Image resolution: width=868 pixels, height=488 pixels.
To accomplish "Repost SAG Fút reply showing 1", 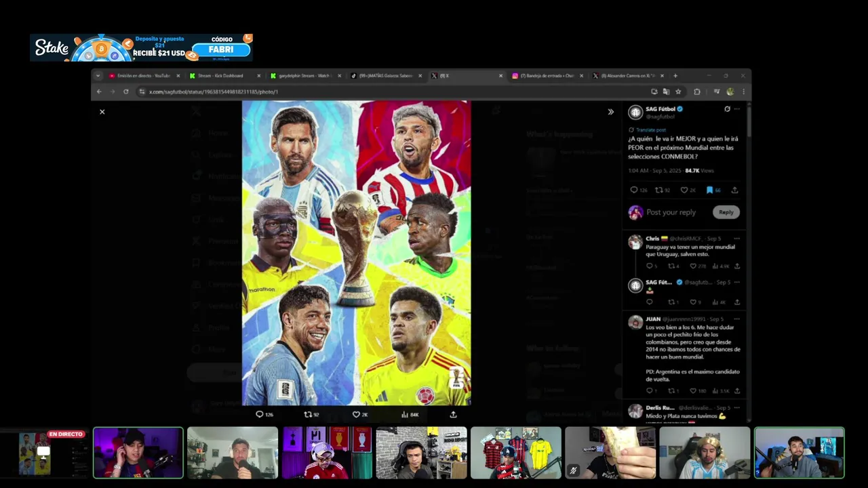I will click(x=673, y=302).
